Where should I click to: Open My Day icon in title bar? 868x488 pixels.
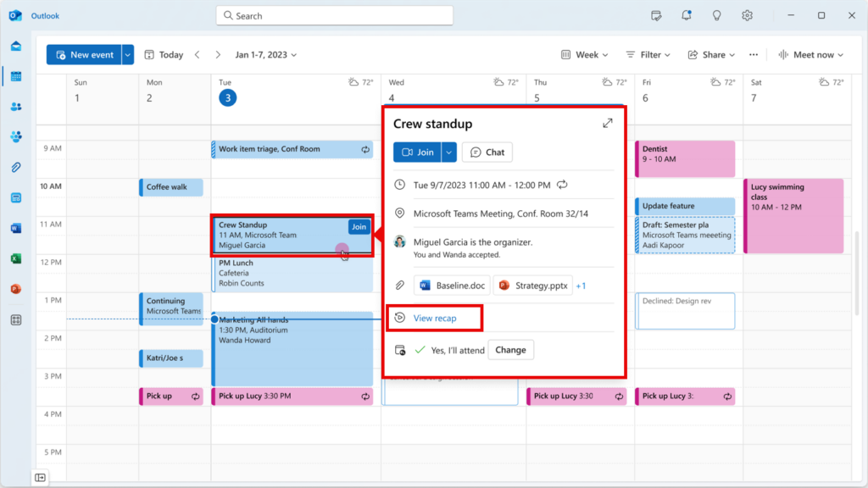click(x=656, y=15)
